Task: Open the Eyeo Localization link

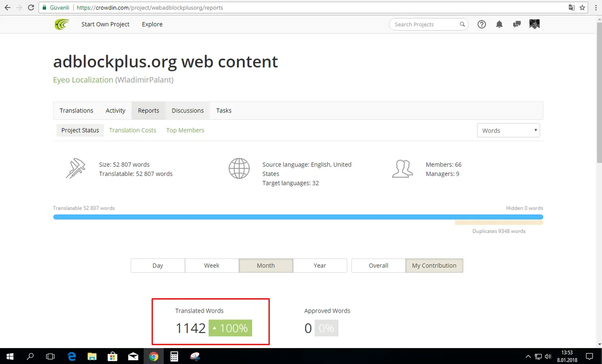Action: tap(83, 80)
